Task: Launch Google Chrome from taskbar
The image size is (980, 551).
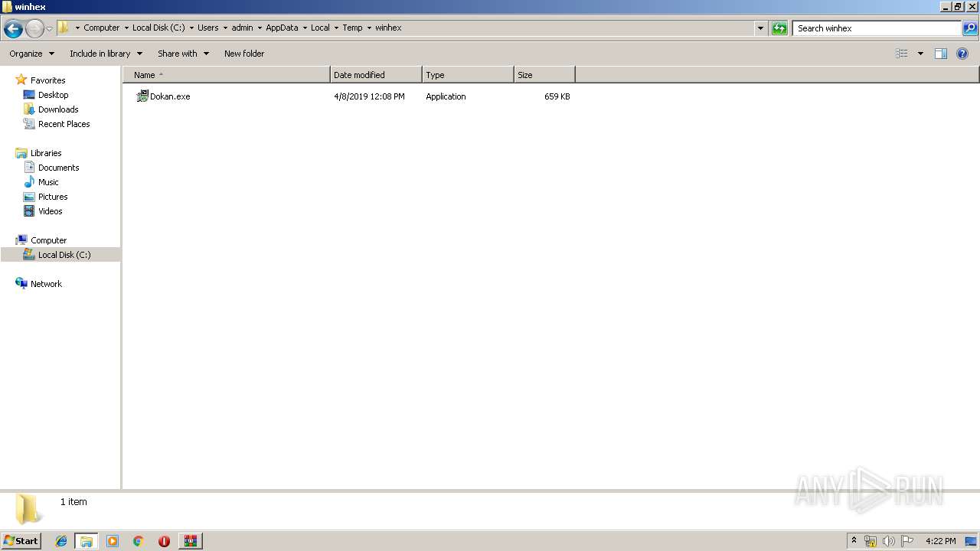Action: point(138,541)
